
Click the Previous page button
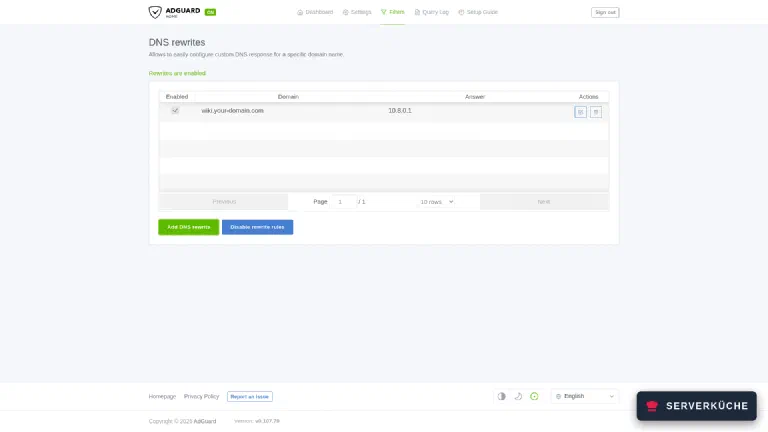(x=224, y=202)
